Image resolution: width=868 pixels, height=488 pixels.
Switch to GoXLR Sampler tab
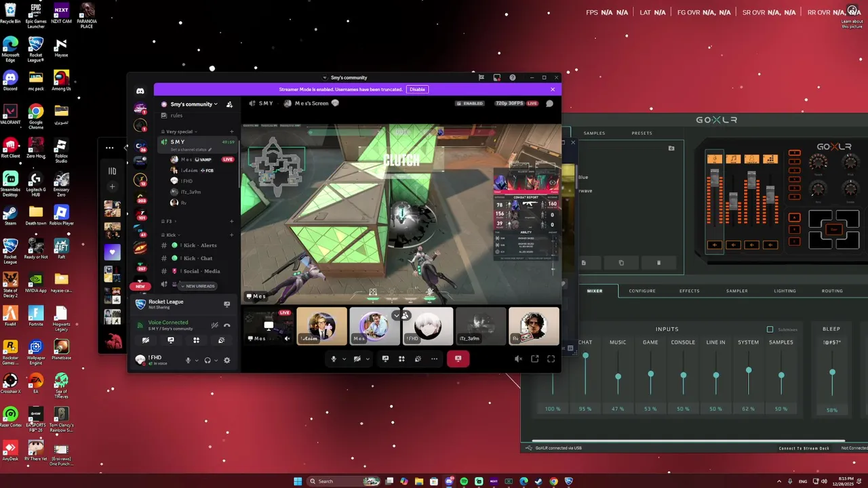click(737, 291)
